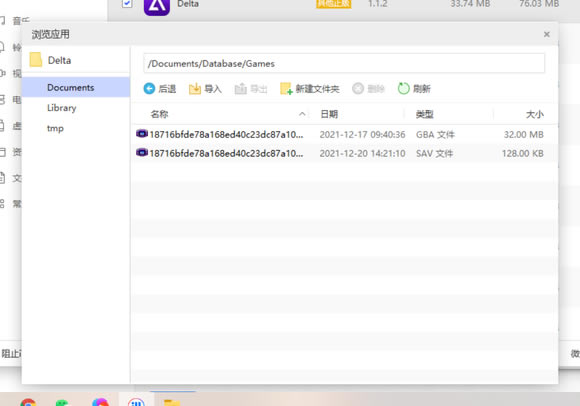Click the back arrow icon labeled 后退
The height and width of the screenshot is (406, 580).
pos(149,89)
